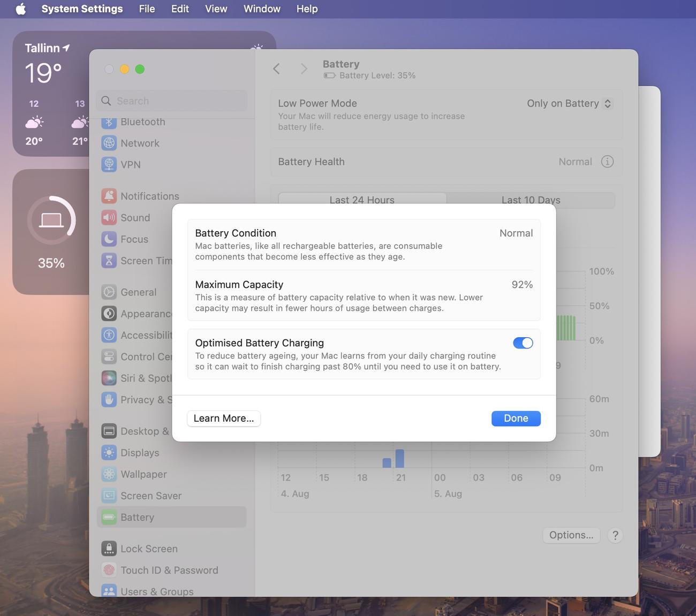Click the Done button

coord(516,419)
